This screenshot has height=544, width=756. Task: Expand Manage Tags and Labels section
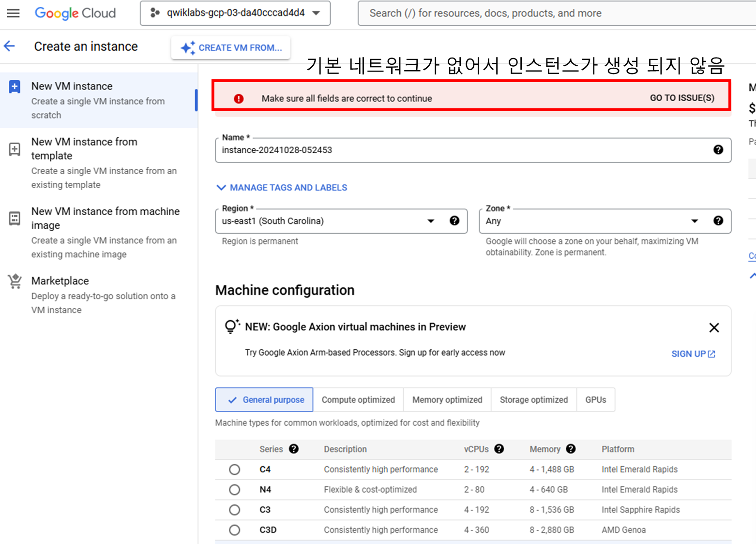coord(282,188)
